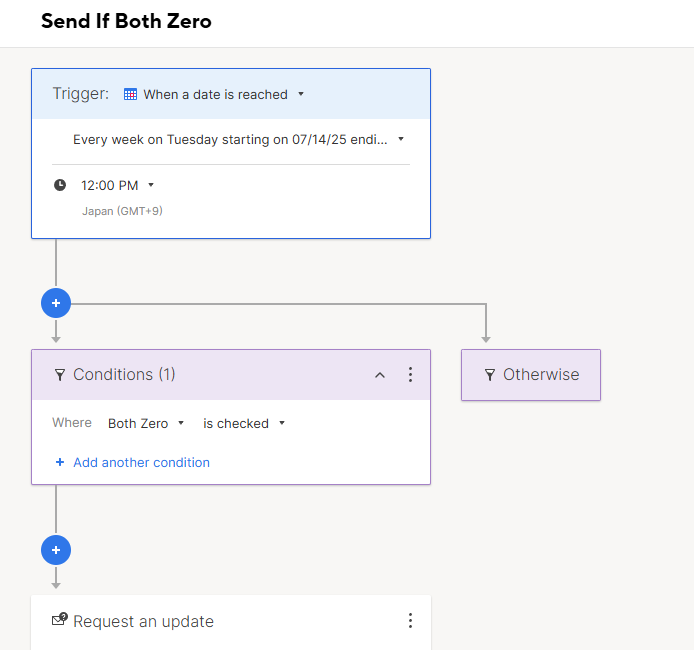694x650 pixels.
Task: Open the three-dot menu on Request an update
Action: [x=410, y=620]
